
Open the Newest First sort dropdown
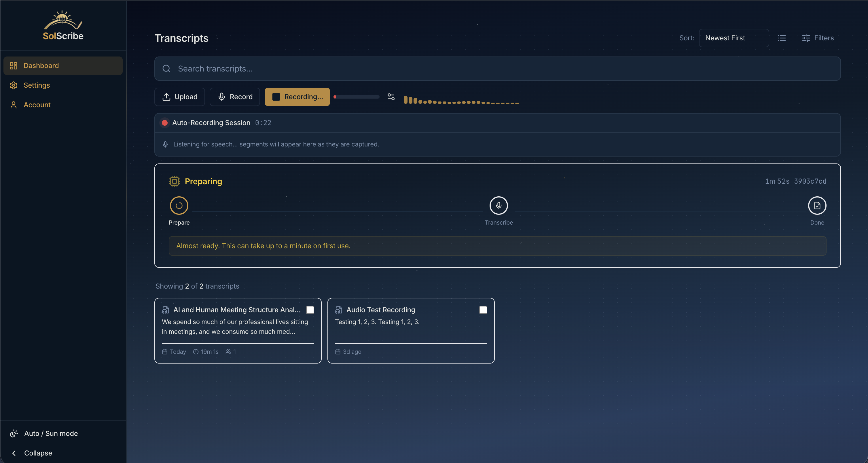click(734, 38)
